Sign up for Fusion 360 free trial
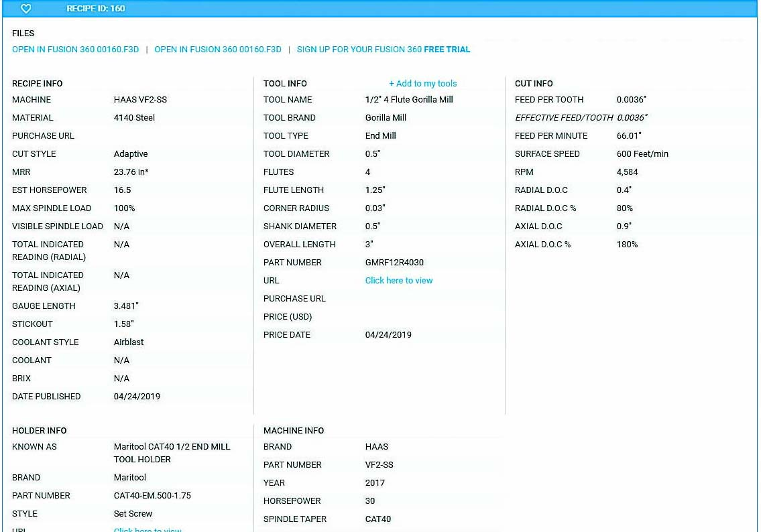This screenshot has height=532, width=761. tap(384, 50)
